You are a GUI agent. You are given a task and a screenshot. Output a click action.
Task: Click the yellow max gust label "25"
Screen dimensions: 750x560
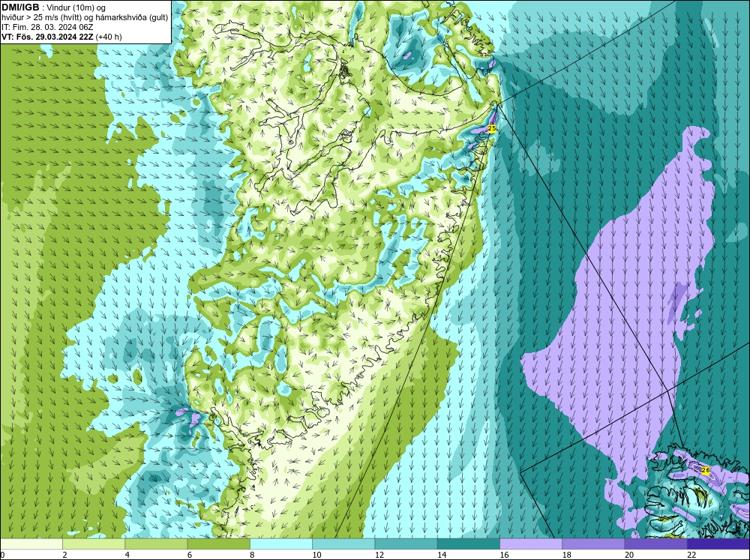coord(492,128)
